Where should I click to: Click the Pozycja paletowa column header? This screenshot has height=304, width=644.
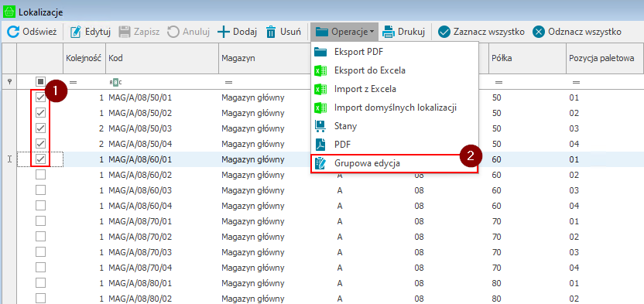tap(602, 58)
